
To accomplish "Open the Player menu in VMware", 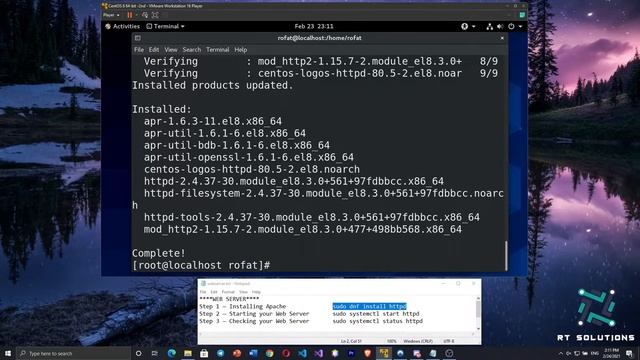I will [x=111, y=15].
